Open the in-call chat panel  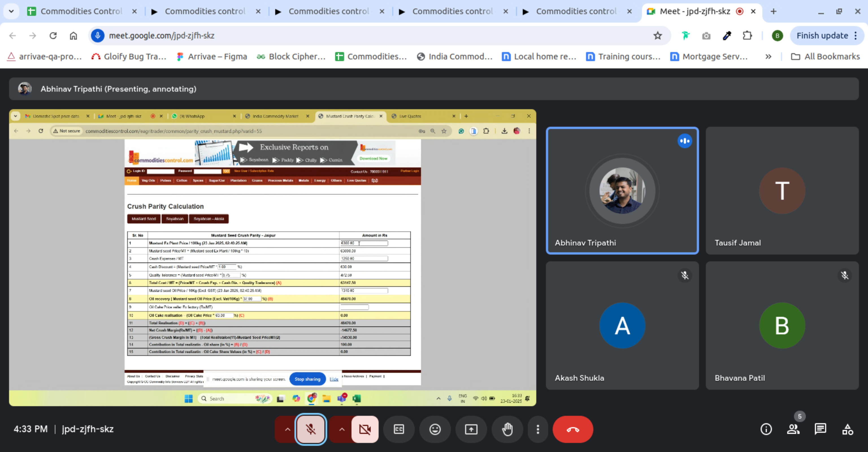tap(820, 429)
